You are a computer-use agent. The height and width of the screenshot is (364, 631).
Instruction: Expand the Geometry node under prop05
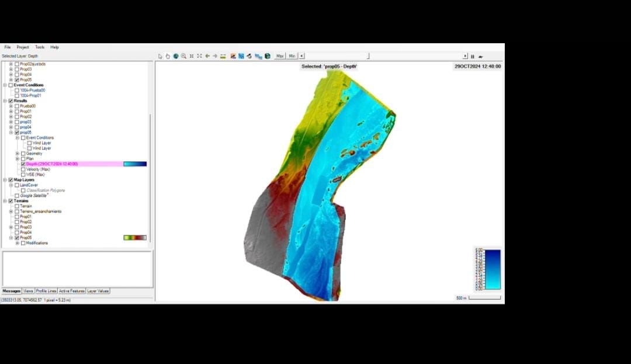pos(18,154)
